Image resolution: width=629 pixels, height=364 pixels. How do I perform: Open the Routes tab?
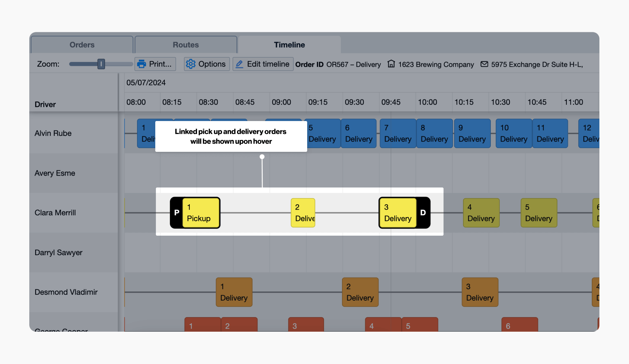[185, 45]
